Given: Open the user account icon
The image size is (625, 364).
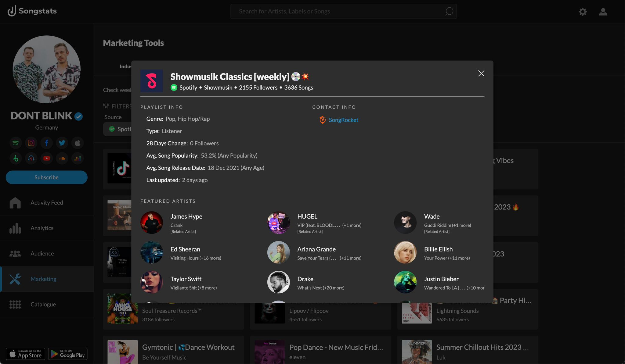Looking at the screenshot, I should click(603, 12).
